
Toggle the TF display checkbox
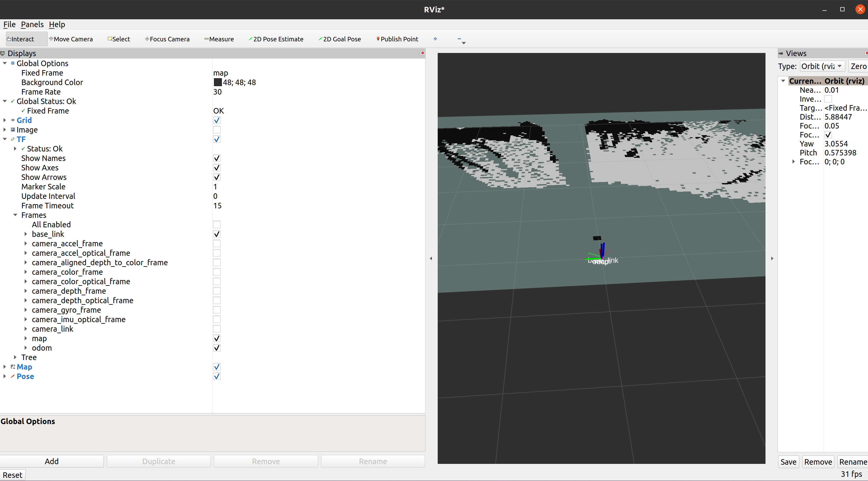click(x=217, y=139)
